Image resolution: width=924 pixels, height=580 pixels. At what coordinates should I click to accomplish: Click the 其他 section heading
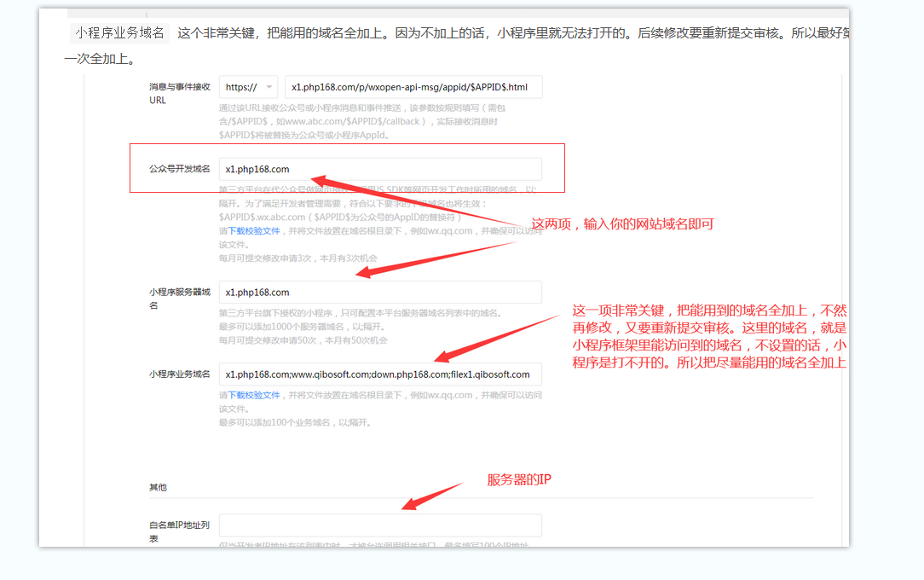click(x=158, y=487)
